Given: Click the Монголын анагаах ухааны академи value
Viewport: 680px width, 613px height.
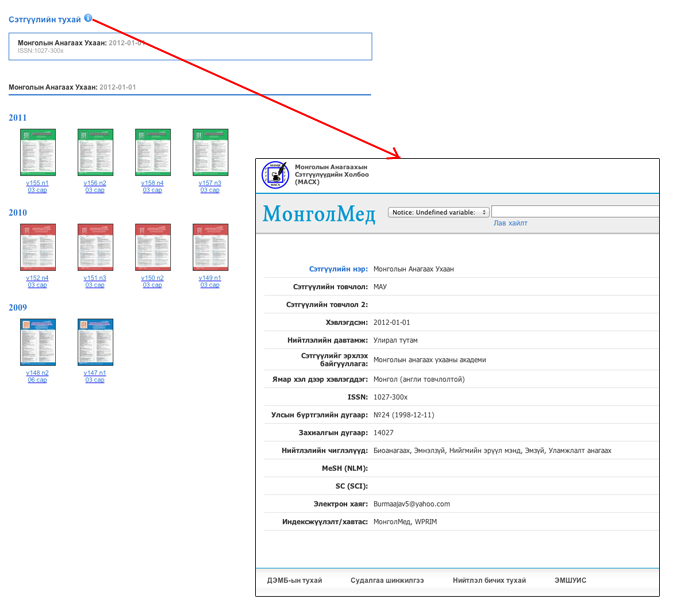Looking at the screenshot, I should pyautogui.click(x=430, y=360).
